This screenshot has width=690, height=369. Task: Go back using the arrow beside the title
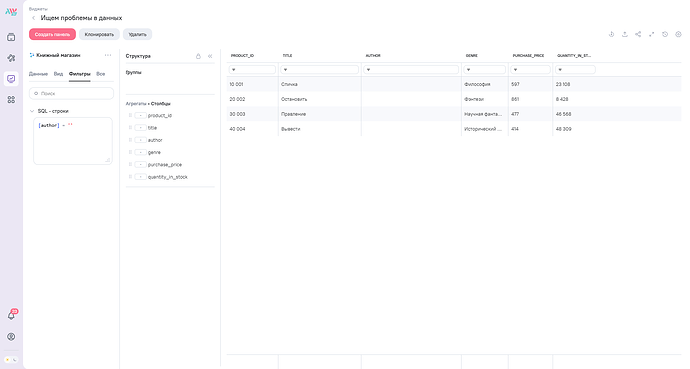point(33,18)
